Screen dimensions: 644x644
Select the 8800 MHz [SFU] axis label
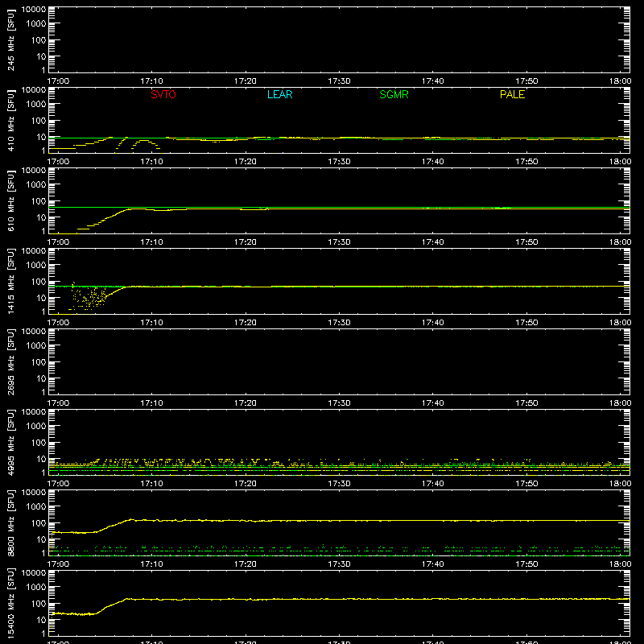(10, 522)
